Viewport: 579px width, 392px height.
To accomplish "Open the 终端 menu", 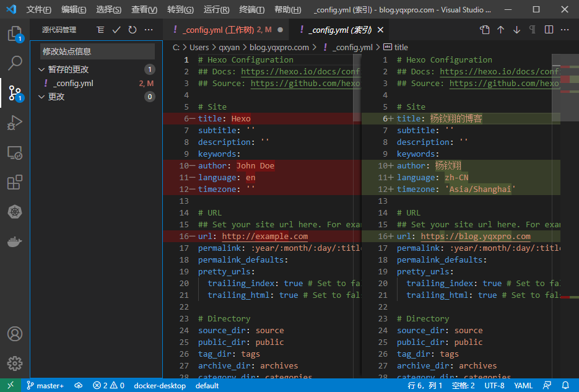I will pos(252,9).
